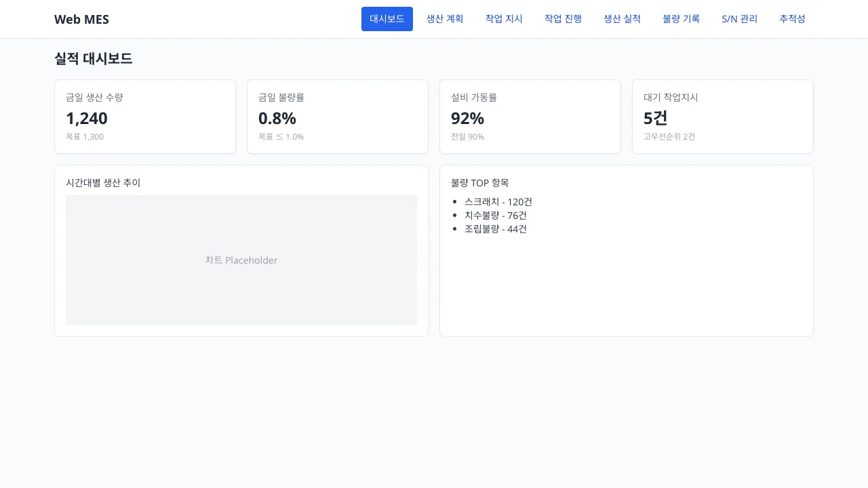This screenshot has height=488, width=868.
Task: Navigate to S/N 관리
Action: [740, 19]
